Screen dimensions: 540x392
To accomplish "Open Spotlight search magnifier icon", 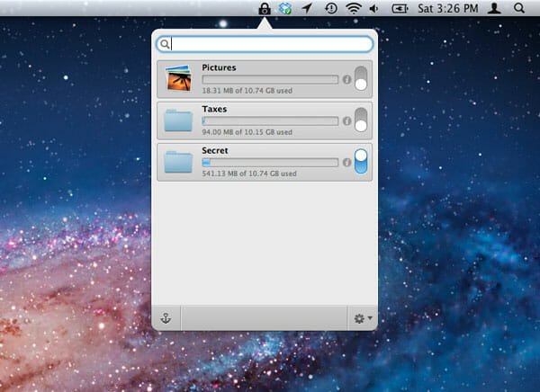I will [519, 8].
